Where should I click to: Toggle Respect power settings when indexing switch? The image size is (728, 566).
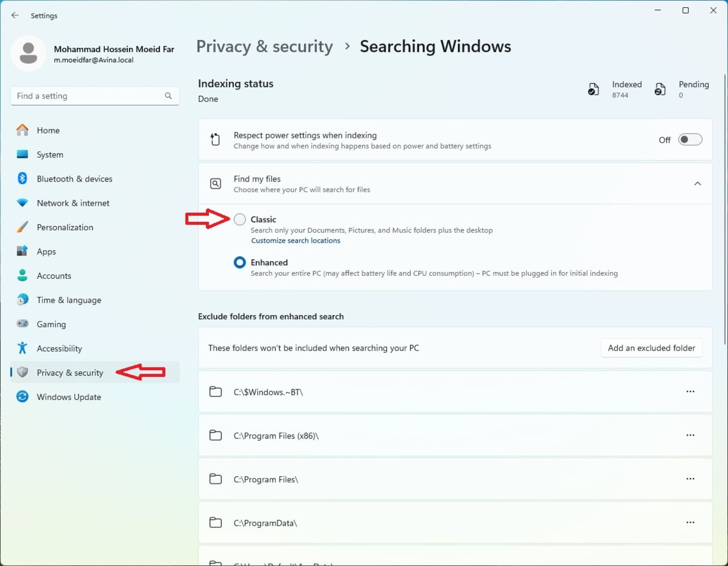(690, 140)
